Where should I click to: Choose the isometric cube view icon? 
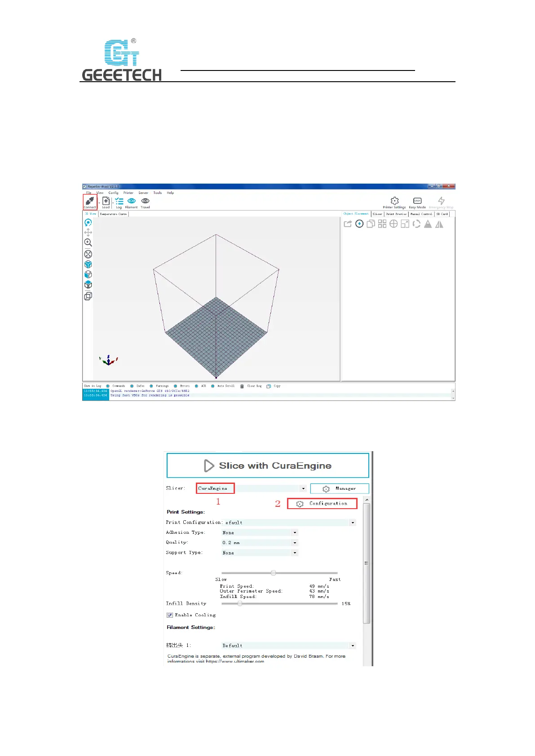click(88, 264)
